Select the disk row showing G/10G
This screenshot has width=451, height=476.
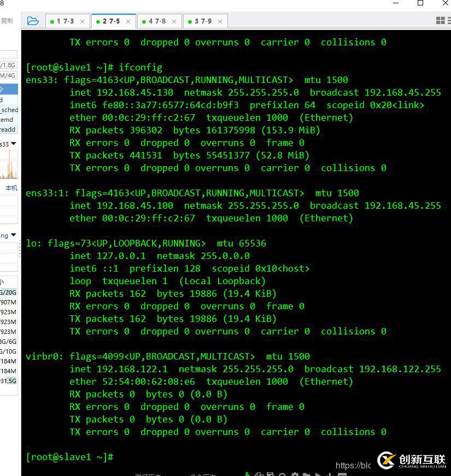9,351
